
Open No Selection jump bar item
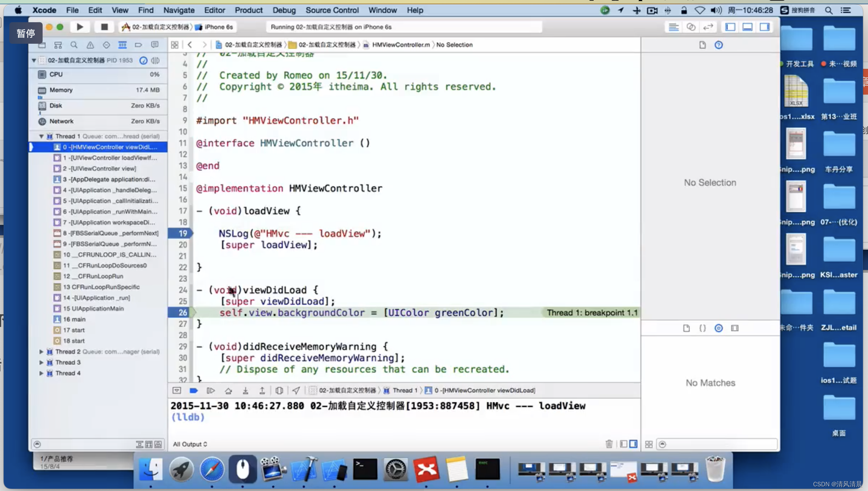pyautogui.click(x=454, y=45)
